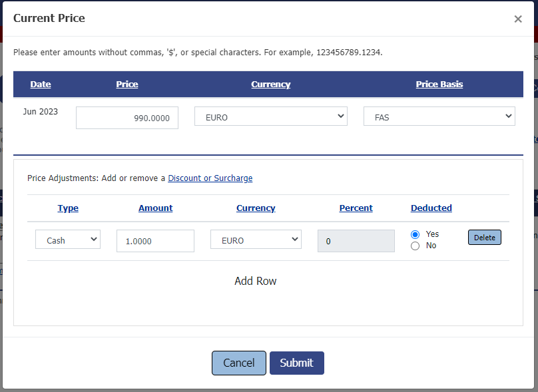
Task: Open the price Currency dropdown showing EURO
Action: 271,116
